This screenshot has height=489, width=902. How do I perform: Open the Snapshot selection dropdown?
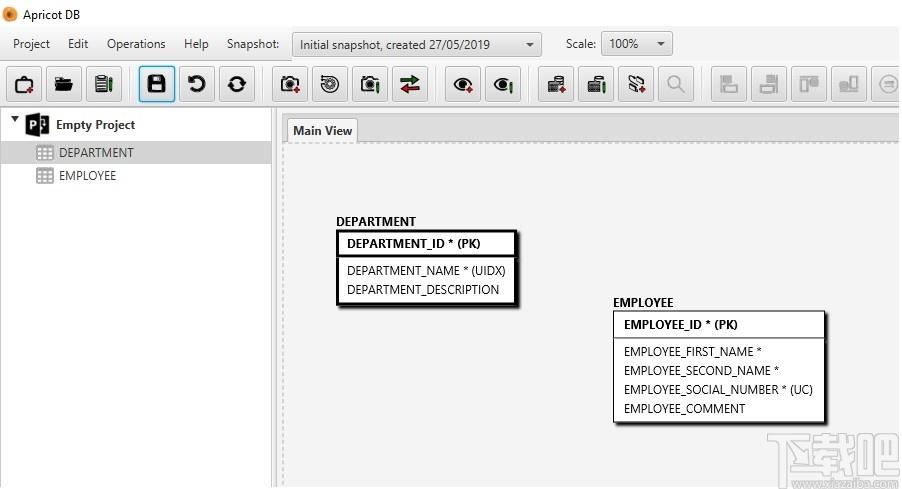tap(417, 44)
